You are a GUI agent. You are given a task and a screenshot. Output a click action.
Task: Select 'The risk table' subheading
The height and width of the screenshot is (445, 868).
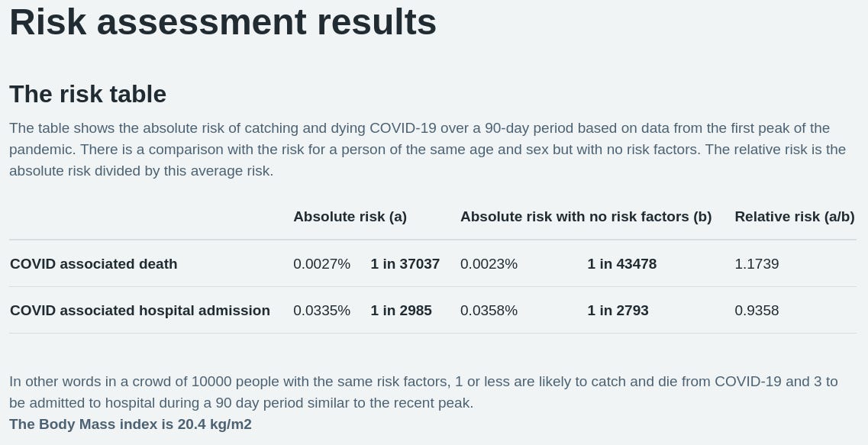(x=88, y=94)
